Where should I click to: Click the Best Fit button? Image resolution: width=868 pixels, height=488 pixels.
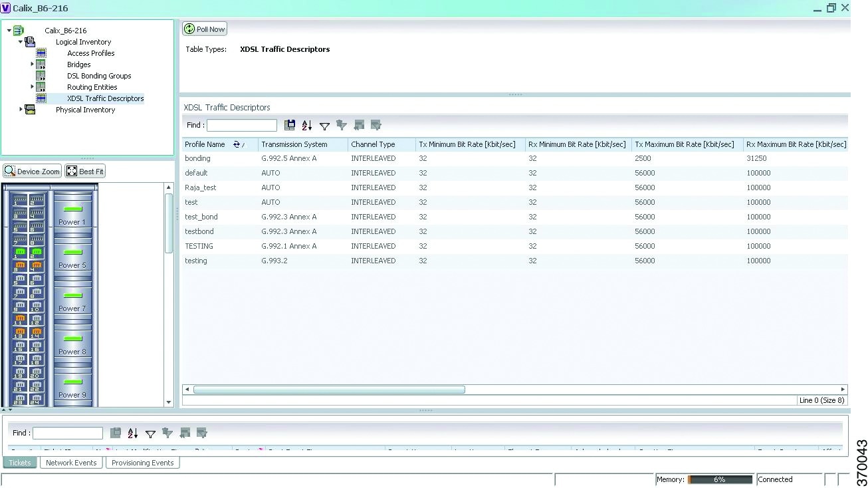[x=85, y=172]
